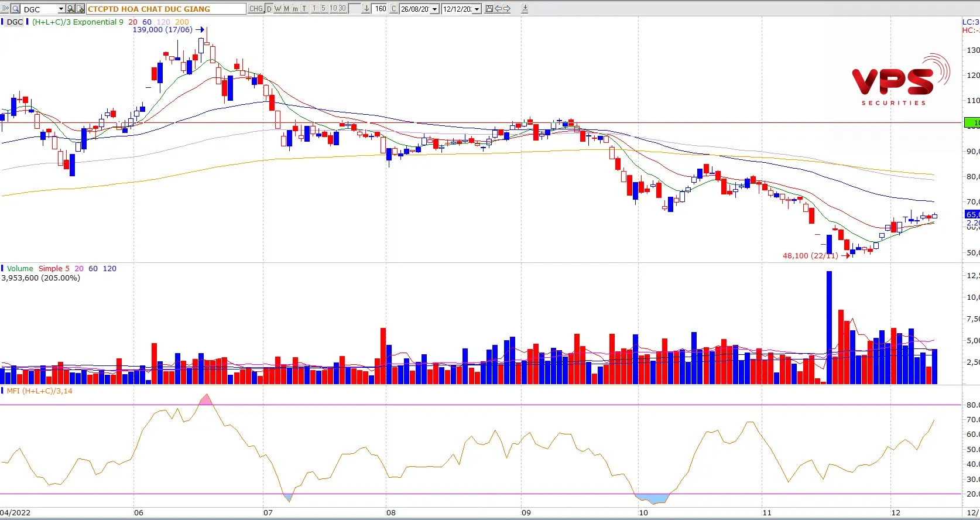Click the down arrow icon before the 160 field

[x=366, y=9]
